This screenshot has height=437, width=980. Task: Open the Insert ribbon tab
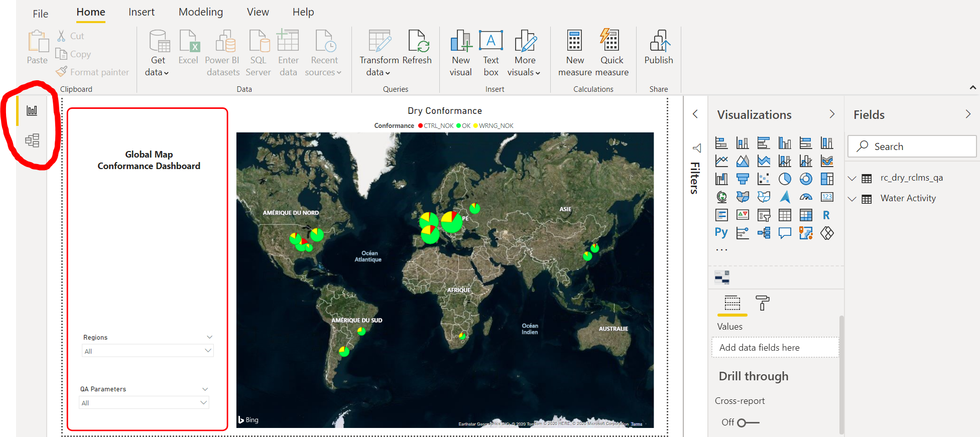142,12
